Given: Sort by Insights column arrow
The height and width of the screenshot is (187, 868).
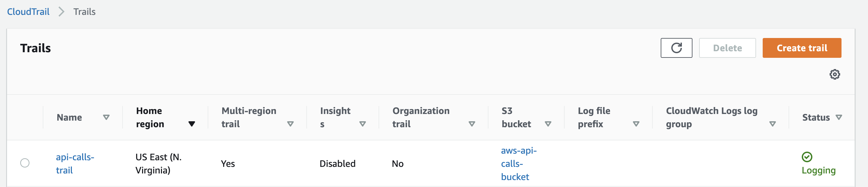Looking at the screenshot, I should [363, 124].
